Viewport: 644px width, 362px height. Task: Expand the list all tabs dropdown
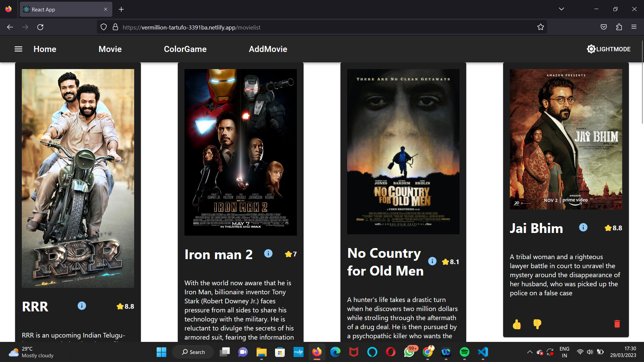click(561, 9)
